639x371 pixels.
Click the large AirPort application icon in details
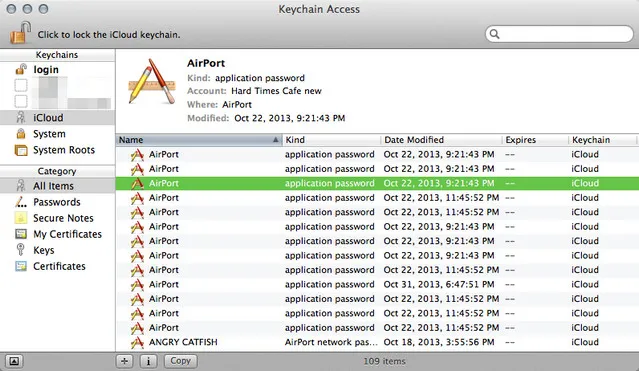[x=152, y=81]
